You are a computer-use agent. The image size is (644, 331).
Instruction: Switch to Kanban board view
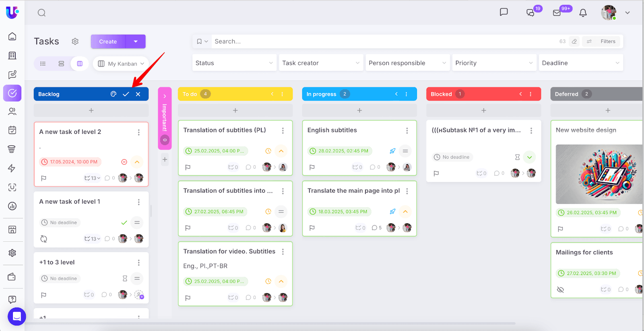pos(80,64)
